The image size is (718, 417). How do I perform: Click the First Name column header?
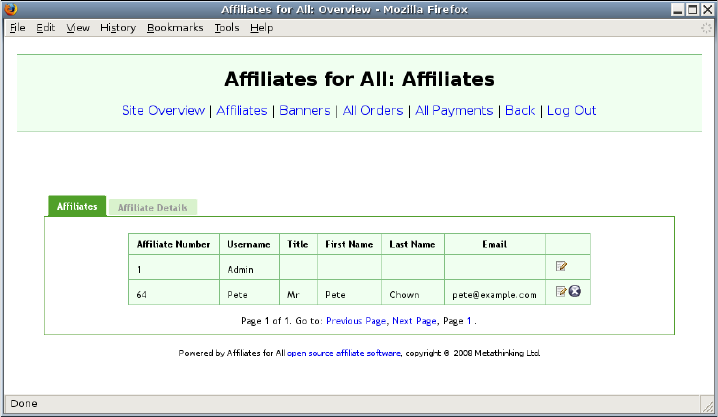pos(349,244)
